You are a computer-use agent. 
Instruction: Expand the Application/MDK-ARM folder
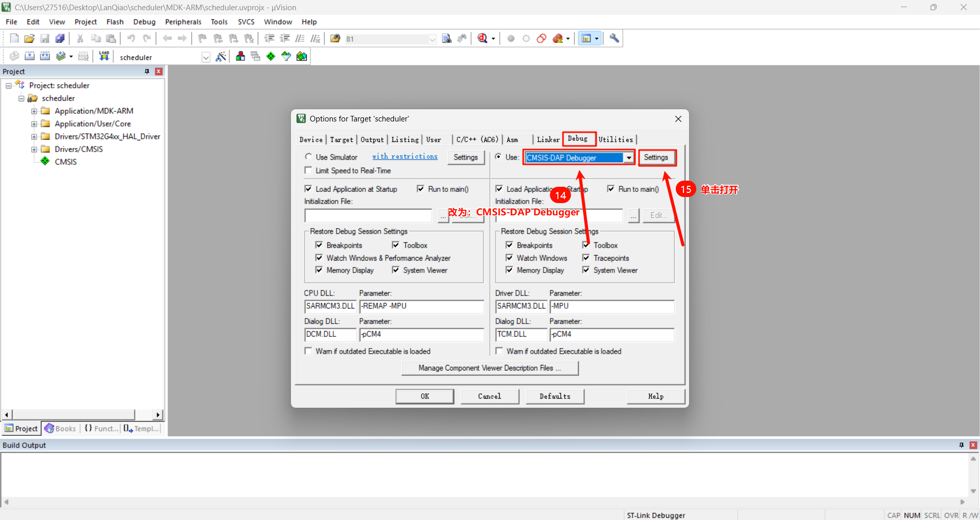(34, 111)
